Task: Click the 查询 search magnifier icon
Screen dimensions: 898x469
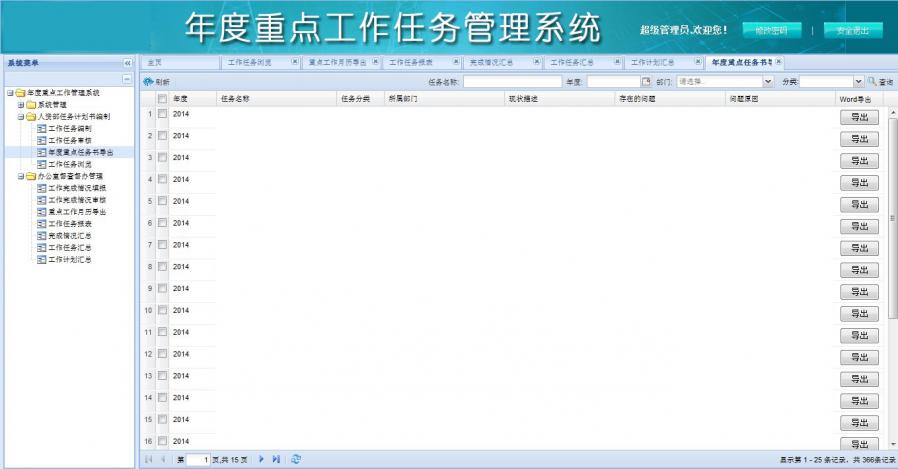Action: 872,81
